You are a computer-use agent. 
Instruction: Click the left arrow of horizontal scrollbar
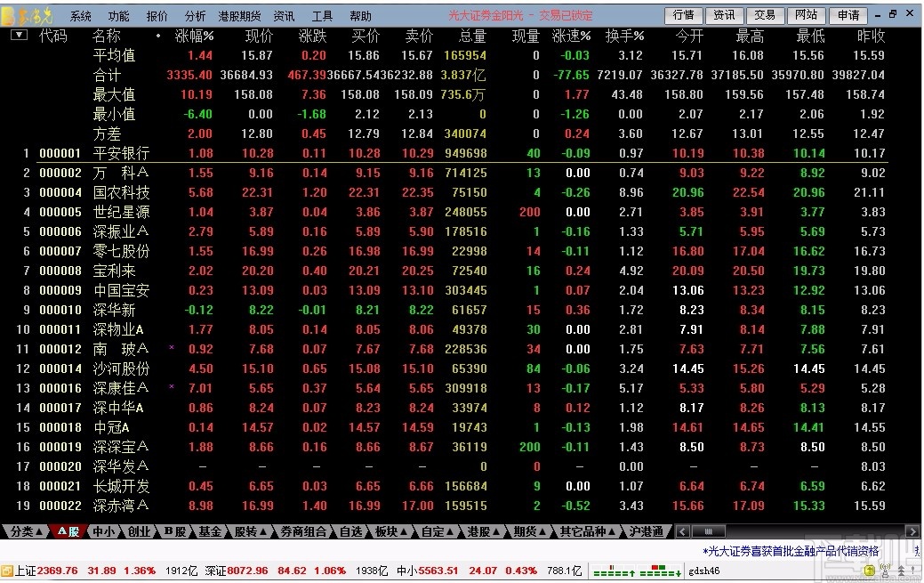[682, 531]
